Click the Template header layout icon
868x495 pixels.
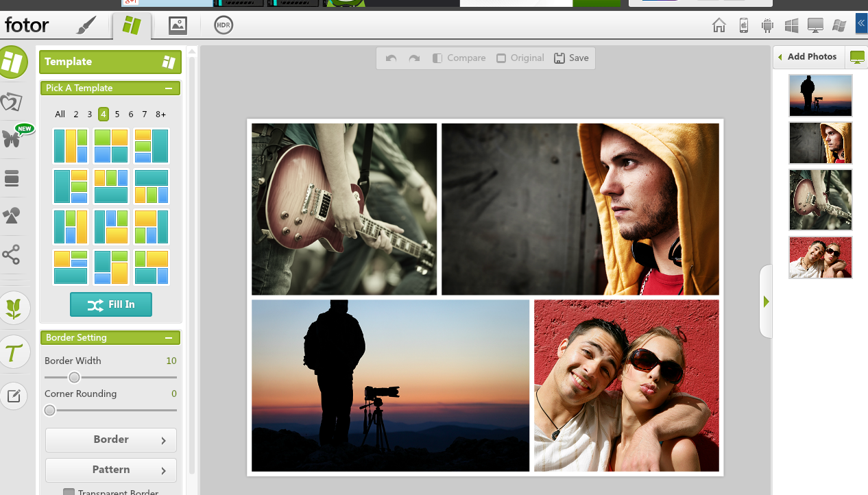pyautogui.click(x=169, y=62)
